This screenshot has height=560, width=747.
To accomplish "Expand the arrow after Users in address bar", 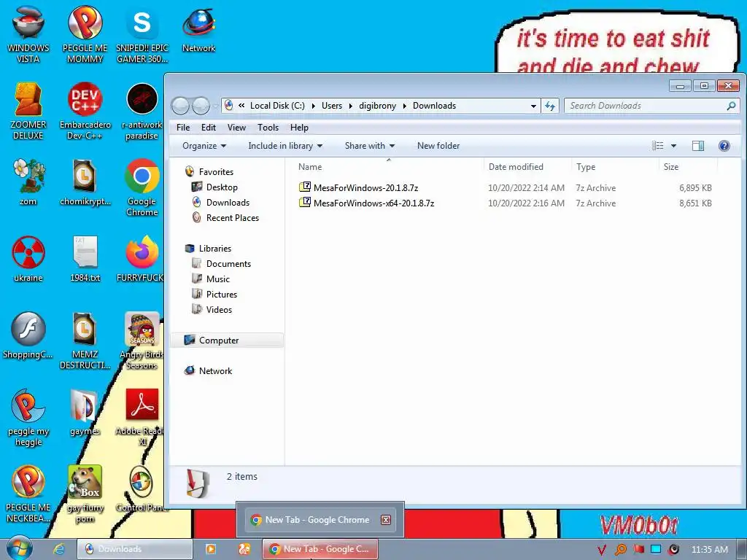I will pos(351,106).
